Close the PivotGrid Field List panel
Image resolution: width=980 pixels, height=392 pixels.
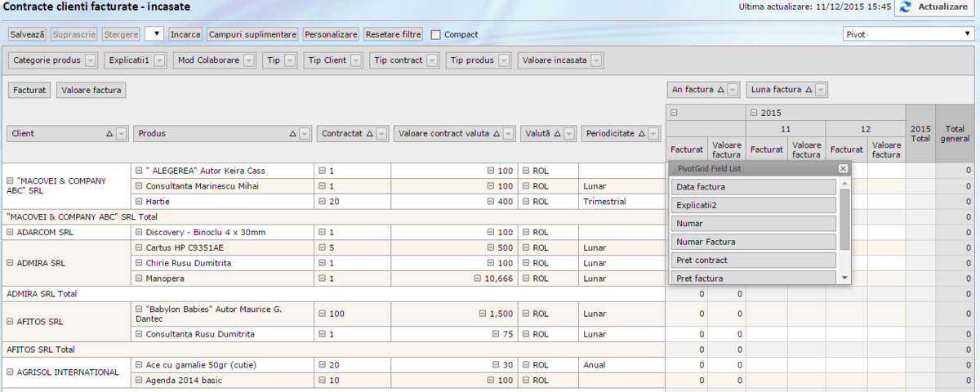click(x=843, y=168)
